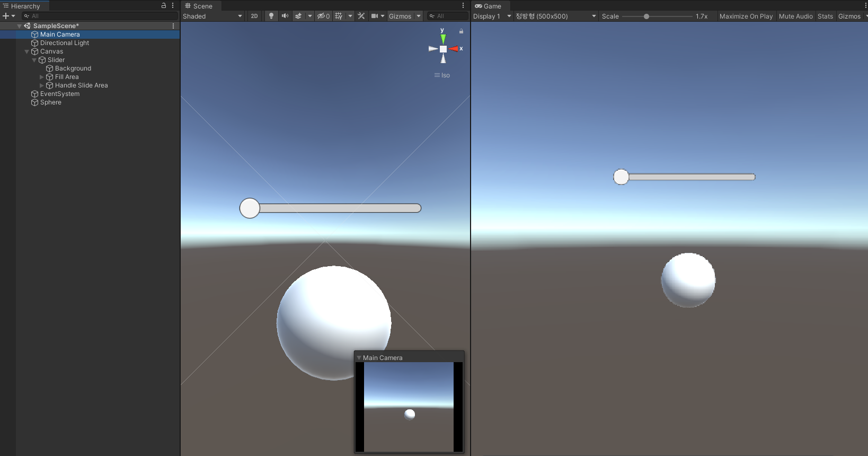Toggle 2D view mode in Scene
Image resolution: width=868 pixels, height=456 pixels.
pos(254,16)
